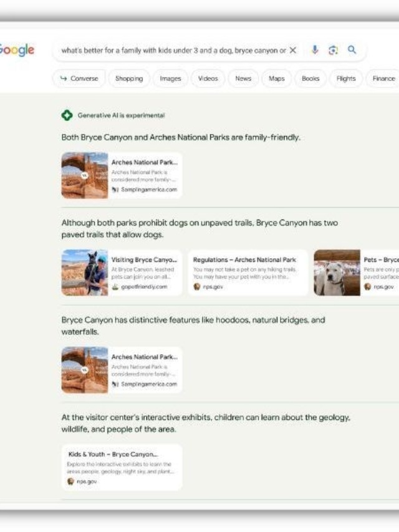This screenshot has height=532, width=399.
Task: Click into the search query field
Action: coord(173,51)
